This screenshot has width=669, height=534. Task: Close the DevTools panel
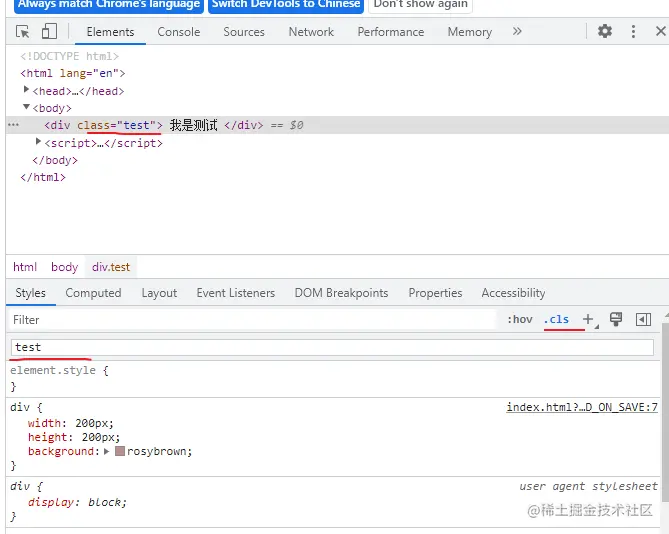pyautogui.click(x=660, y=31)
